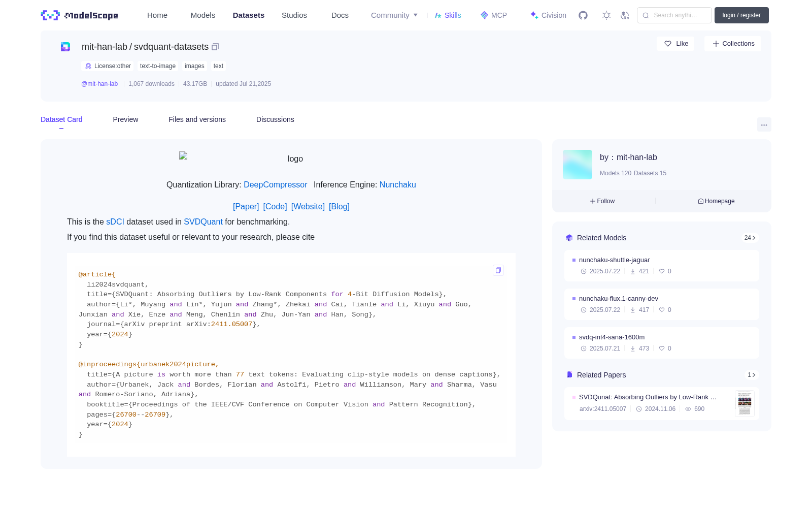The image size is (812, 508).
Task: Copy the dataset name using copy icon
Action: pos(215,47)
